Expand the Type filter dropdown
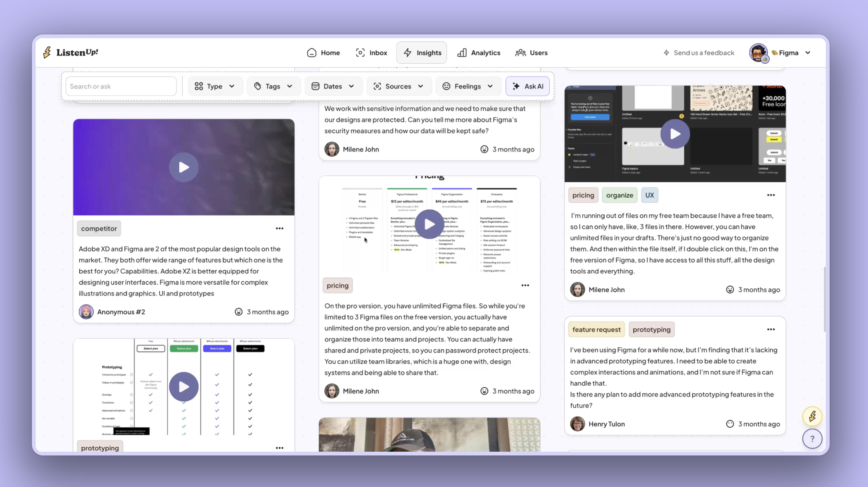Viewport: 868px width, 487px height. [x=215, y=86]
